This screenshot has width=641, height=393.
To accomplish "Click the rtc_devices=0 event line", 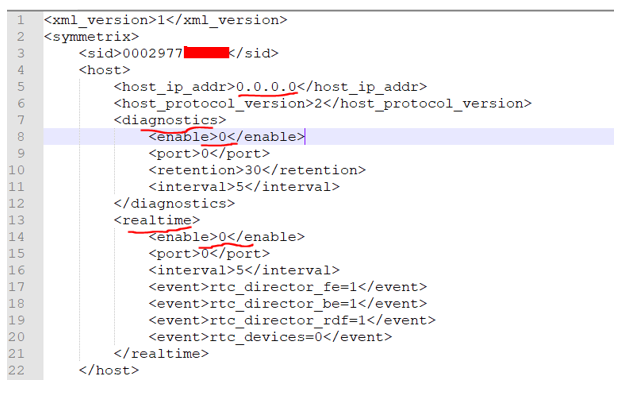I will (x=270, y=337).
